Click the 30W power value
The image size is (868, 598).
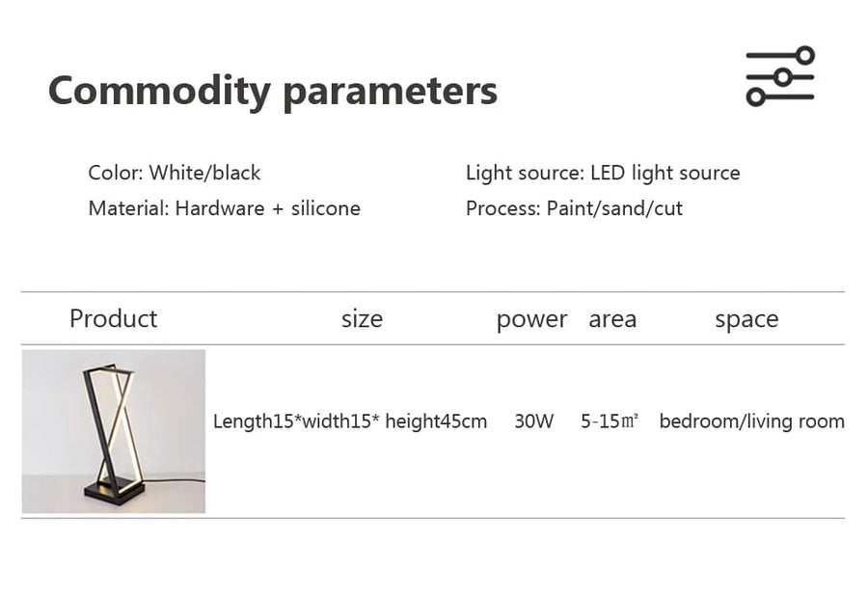click(534, 421)
